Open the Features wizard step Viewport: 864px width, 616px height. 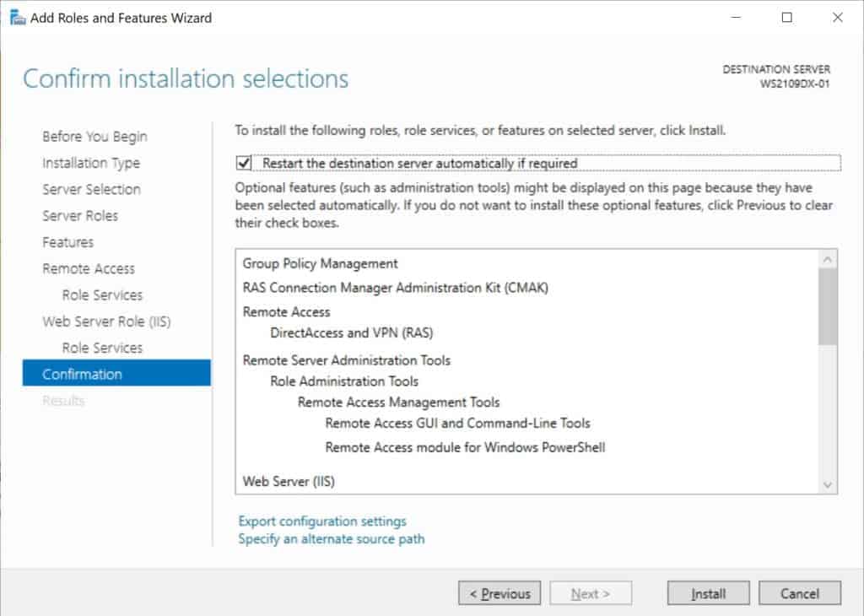click(x=67, y=242)
